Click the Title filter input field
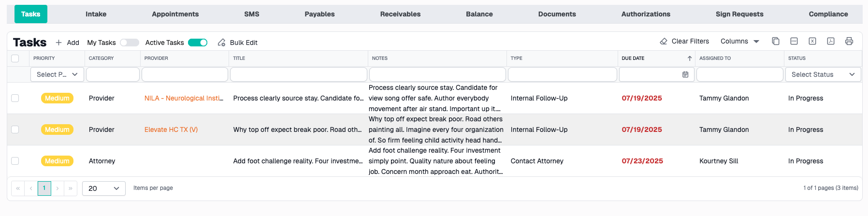 click(298, 74)
